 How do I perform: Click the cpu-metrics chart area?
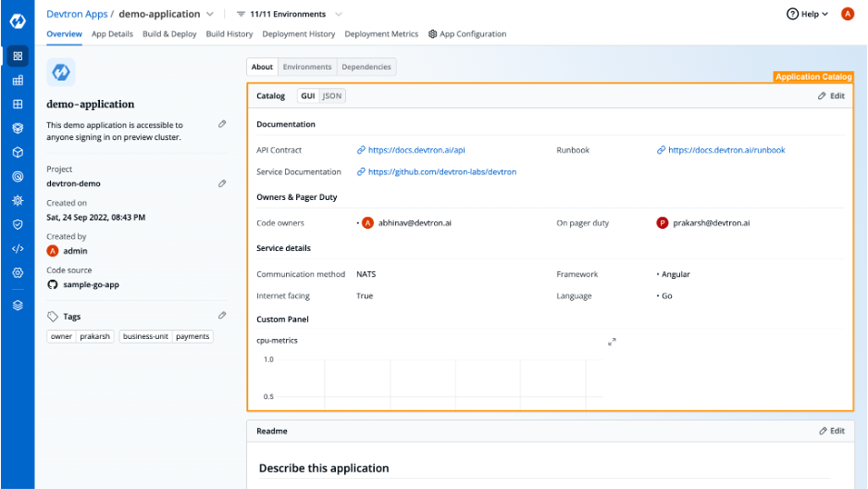(x=432, y=382)
